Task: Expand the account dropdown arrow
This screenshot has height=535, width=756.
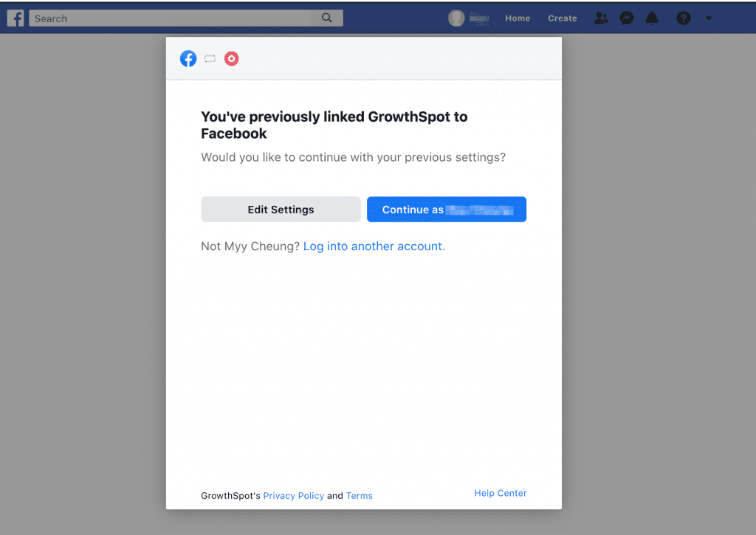Action: (709, 18)
